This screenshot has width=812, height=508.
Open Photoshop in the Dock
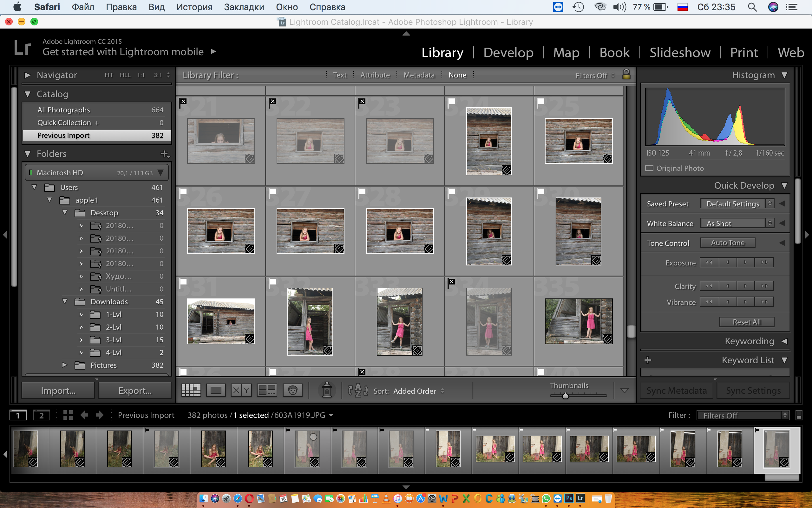click(x=569, y=498)
